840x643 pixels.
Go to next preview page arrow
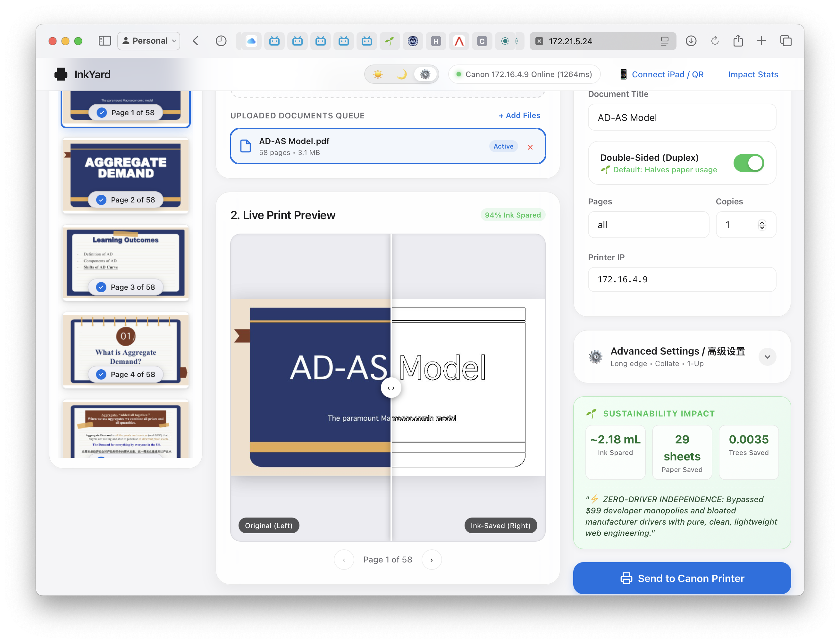432,560
